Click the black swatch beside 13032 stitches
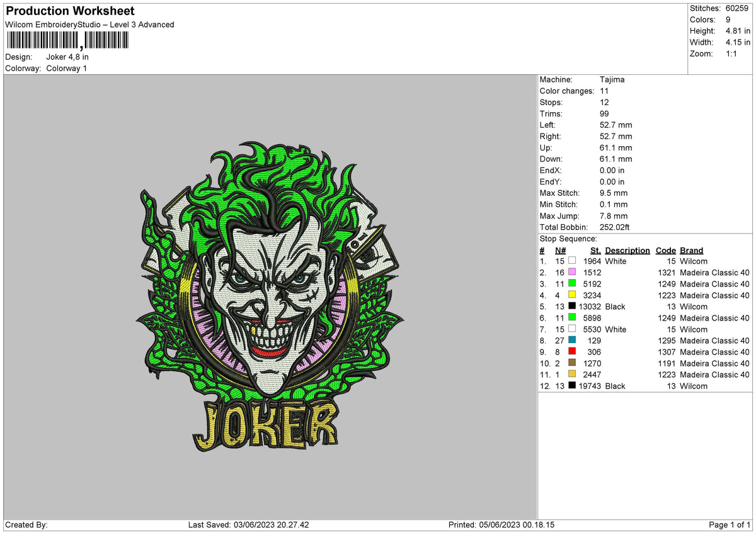Image resolution: width=756 pixels, height=534 pixels. tap(572, 306)
